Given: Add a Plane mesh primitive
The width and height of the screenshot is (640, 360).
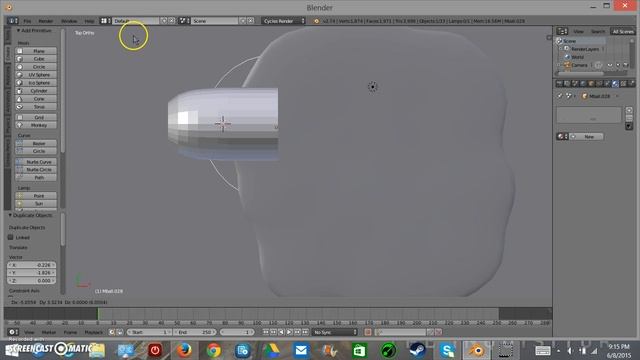Looking at the screenshot, I should (36, 51).
